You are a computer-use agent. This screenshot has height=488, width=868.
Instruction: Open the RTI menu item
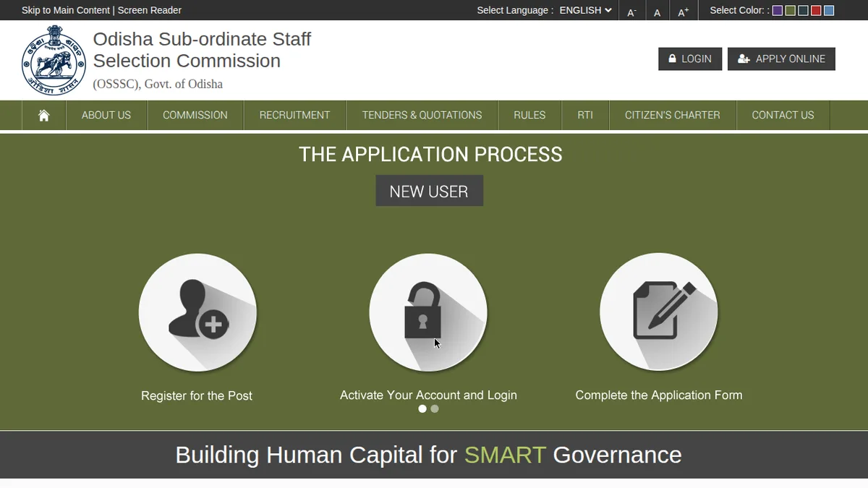click(585, 116)
